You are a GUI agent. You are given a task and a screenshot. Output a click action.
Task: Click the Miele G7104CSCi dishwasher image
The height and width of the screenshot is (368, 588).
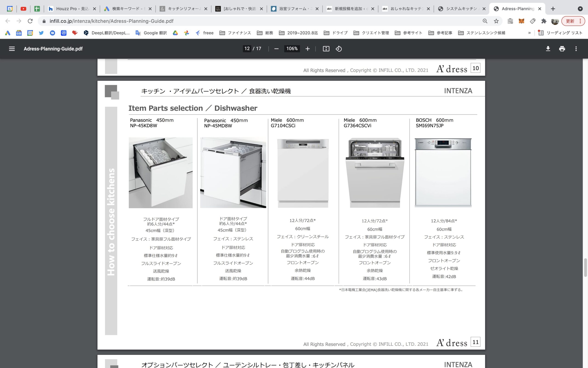click(x=303, y=173)
